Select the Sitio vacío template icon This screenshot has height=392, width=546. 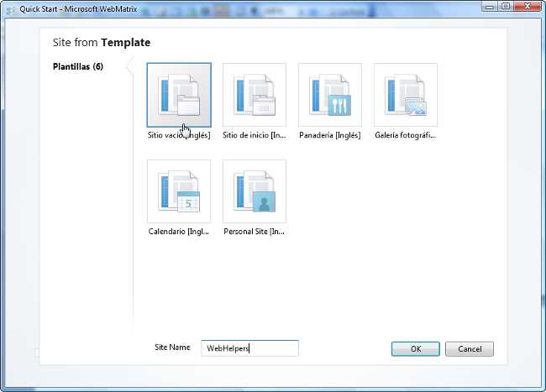[x=179, y=94]
